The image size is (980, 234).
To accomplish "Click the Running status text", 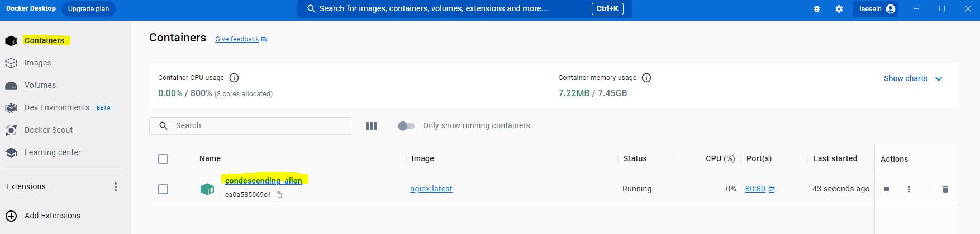I will tap(637, 189).
